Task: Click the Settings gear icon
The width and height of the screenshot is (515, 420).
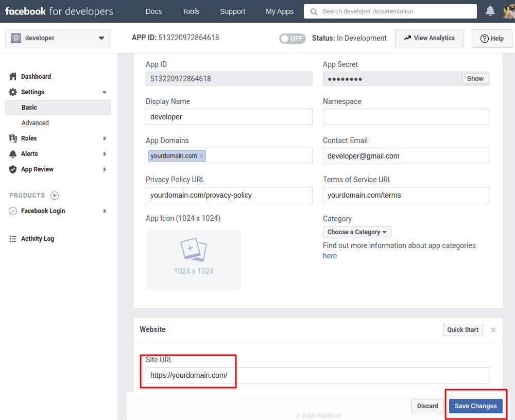Action: click(x=13, y=92)
